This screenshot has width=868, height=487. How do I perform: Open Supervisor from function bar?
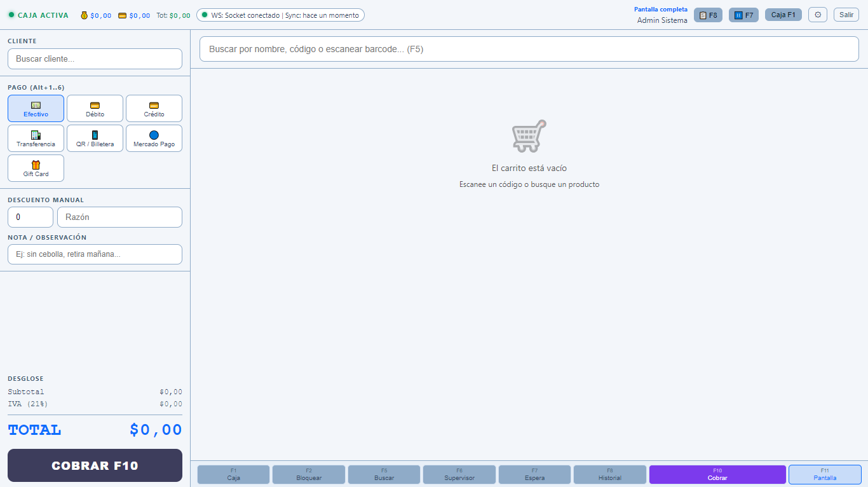(459, 474)
